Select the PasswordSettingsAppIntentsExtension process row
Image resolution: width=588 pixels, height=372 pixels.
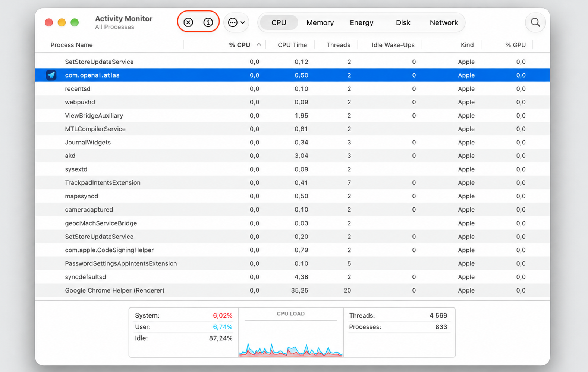292,263
